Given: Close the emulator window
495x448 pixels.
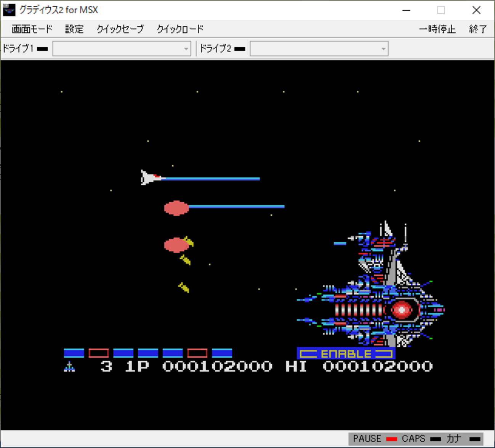Looking at the screenshot, I should pos(476,10).
